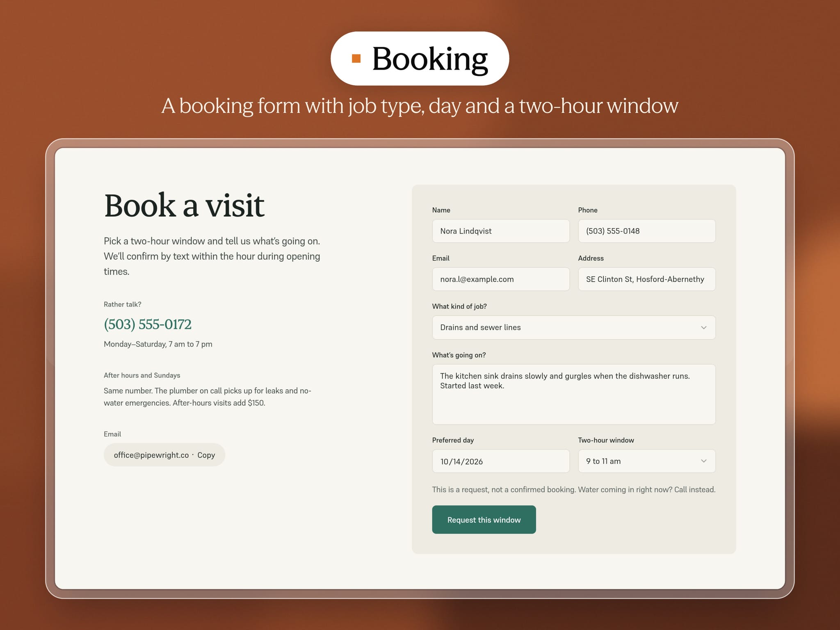
Task: Click the After hours and Sundays label
Action: pos(142,375)
